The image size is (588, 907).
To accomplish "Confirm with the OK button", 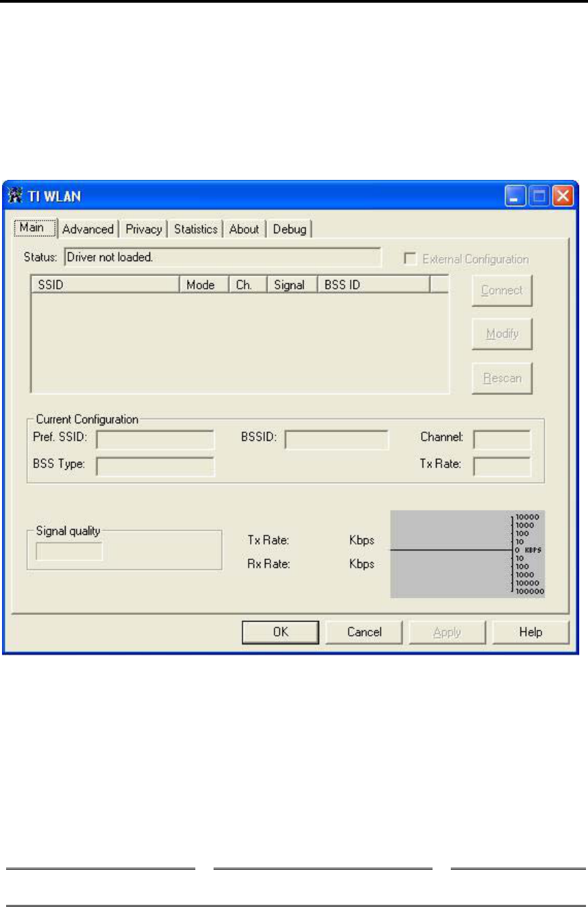I will 280,632.
